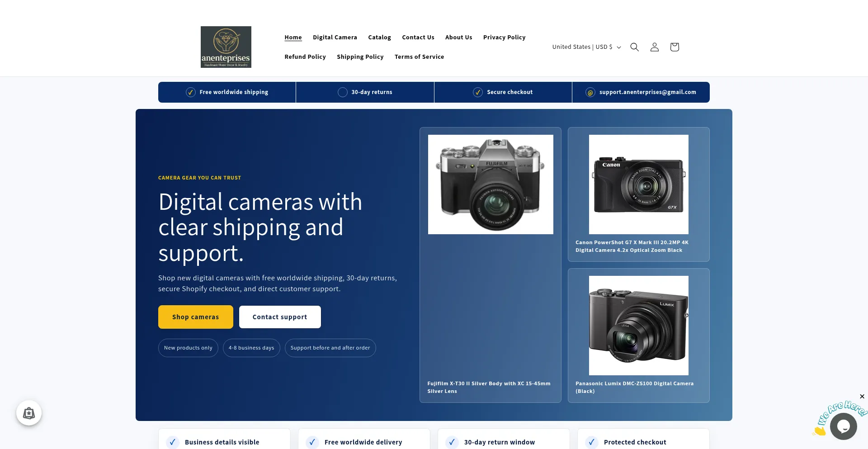Open the shopping cart icon
This screenshot has width=868, height=449.
675,47
